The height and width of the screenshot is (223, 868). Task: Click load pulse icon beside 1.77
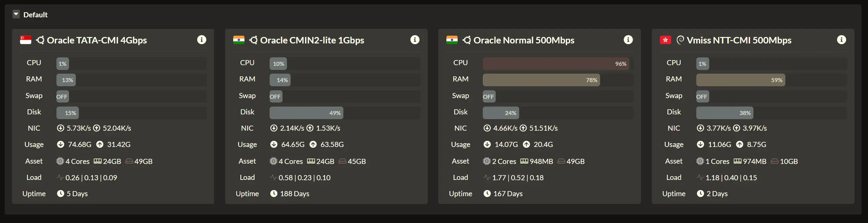coord(487,177)
